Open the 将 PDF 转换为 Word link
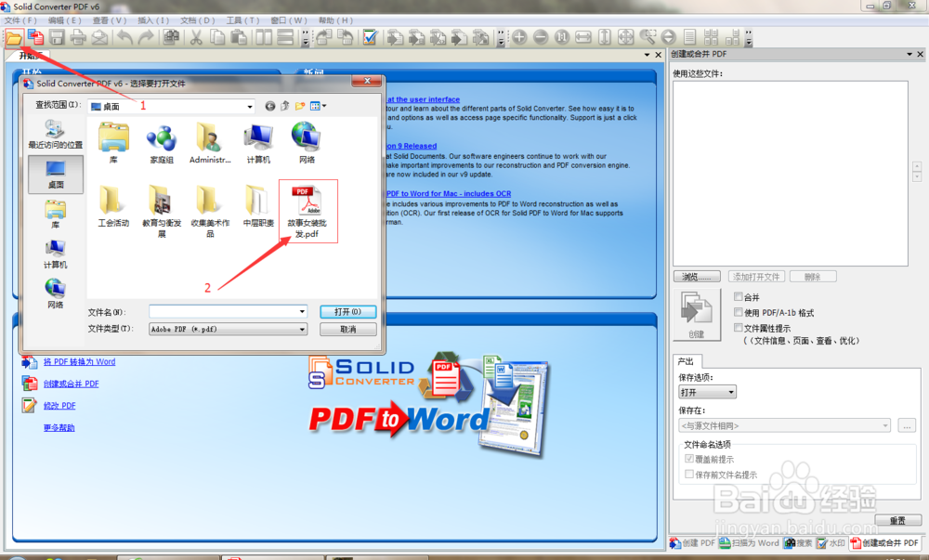 point(79,361)
